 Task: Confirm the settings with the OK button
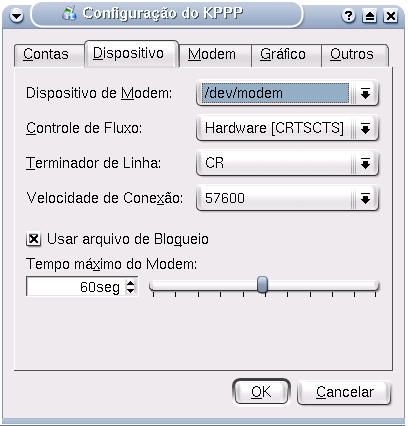pyautogui.click(x=261, y=392)
